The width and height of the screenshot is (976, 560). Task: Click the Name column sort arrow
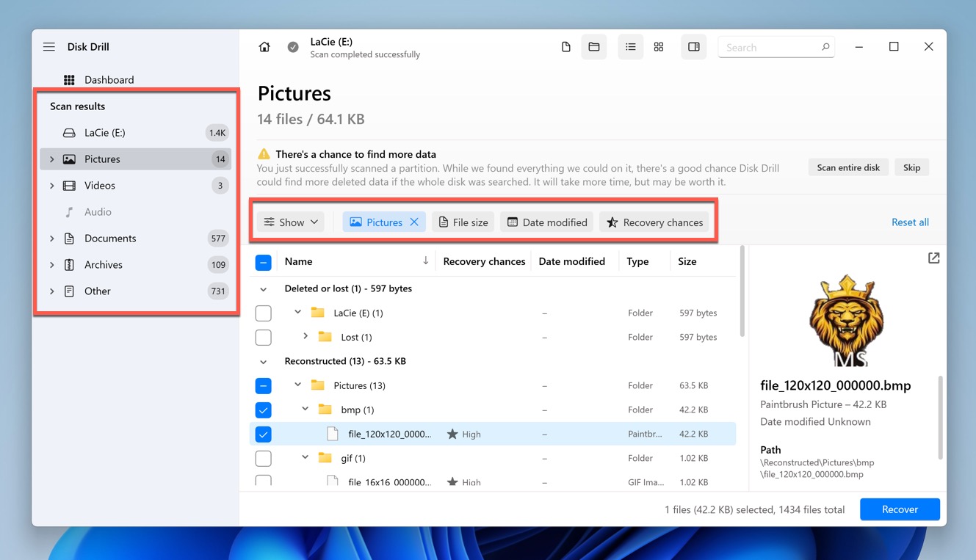[426, 261]
